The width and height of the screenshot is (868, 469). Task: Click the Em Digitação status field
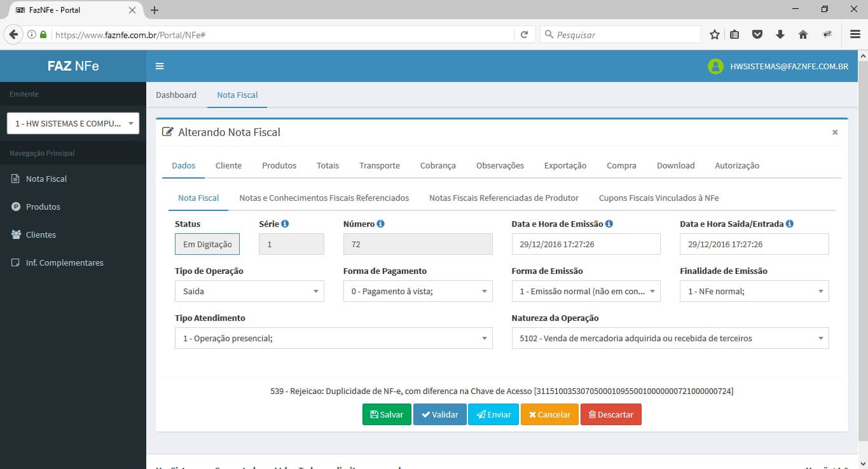tap(207, 244)
